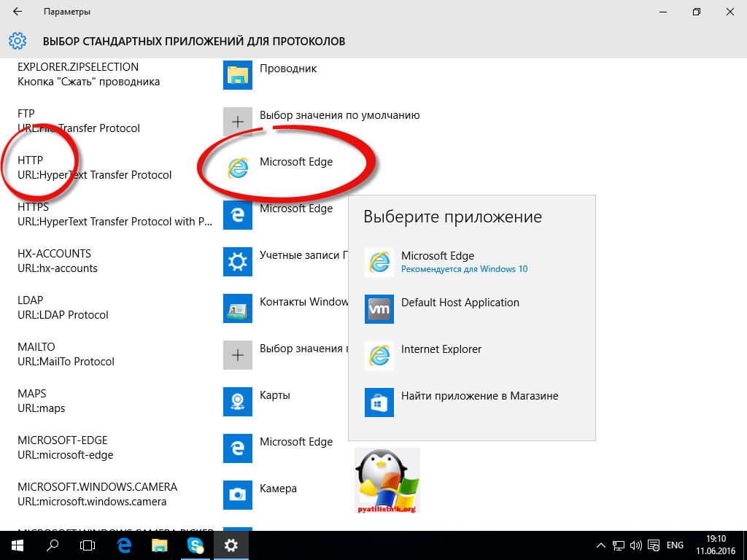Launch Skype from the taskbar
This screenshot has height=560, width=747.
195,545
